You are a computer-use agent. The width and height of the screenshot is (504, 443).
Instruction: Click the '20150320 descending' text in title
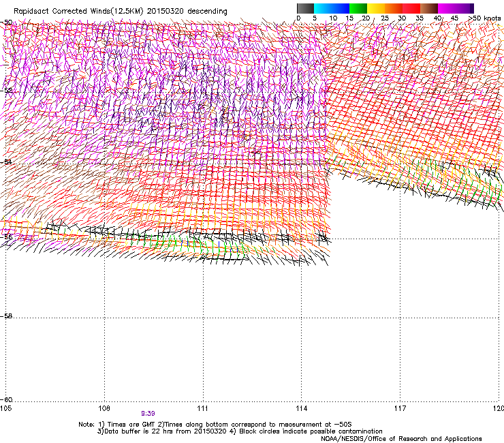coord(187,12)
